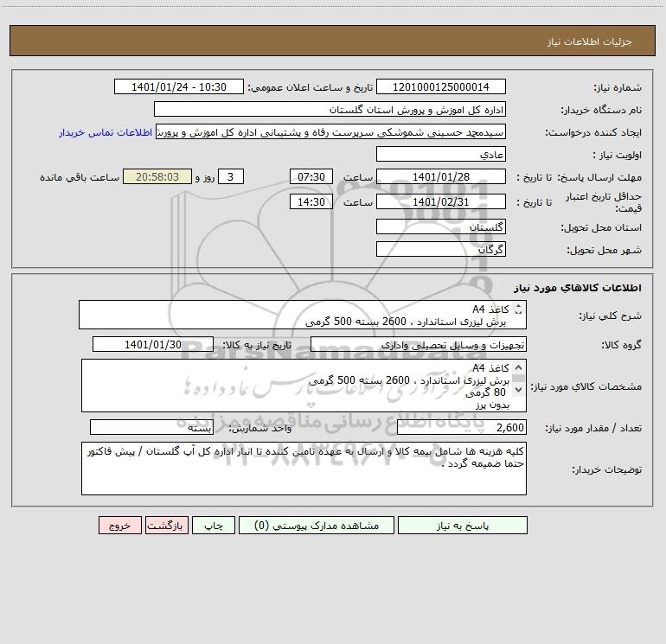666x644 pixels.
Task: Click scroll up arrow in مشخصات کالا box
Action: click(518, 367)
